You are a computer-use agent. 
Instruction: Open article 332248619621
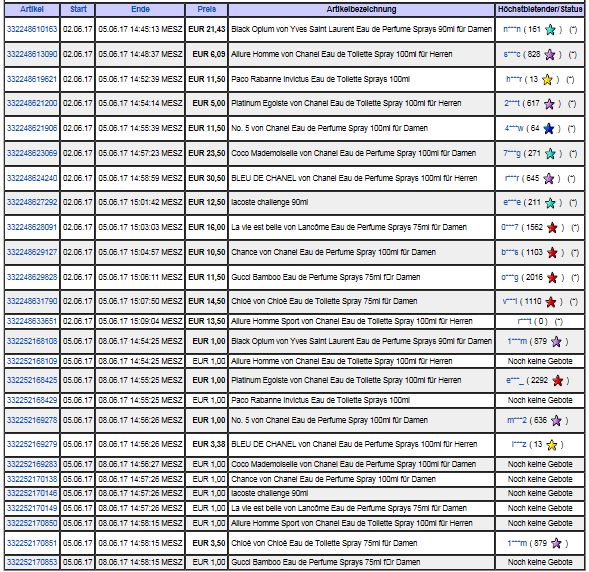(32, 79)
